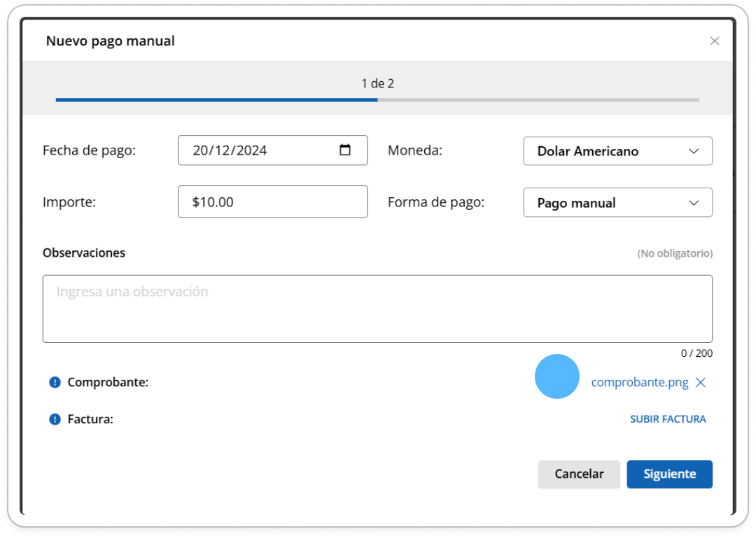Cancel the manual payment
The width and height of the screenshot is (756, 538).
point(579,474)
